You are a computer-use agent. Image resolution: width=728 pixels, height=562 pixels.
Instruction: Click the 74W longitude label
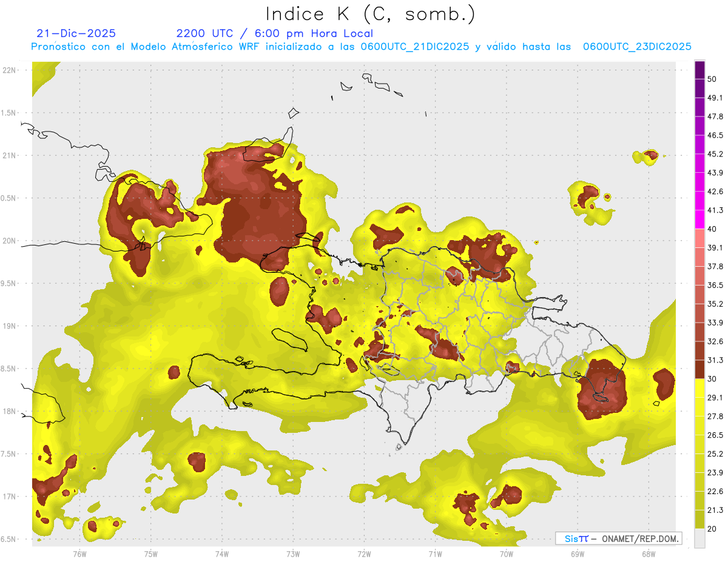click(222, 554)
